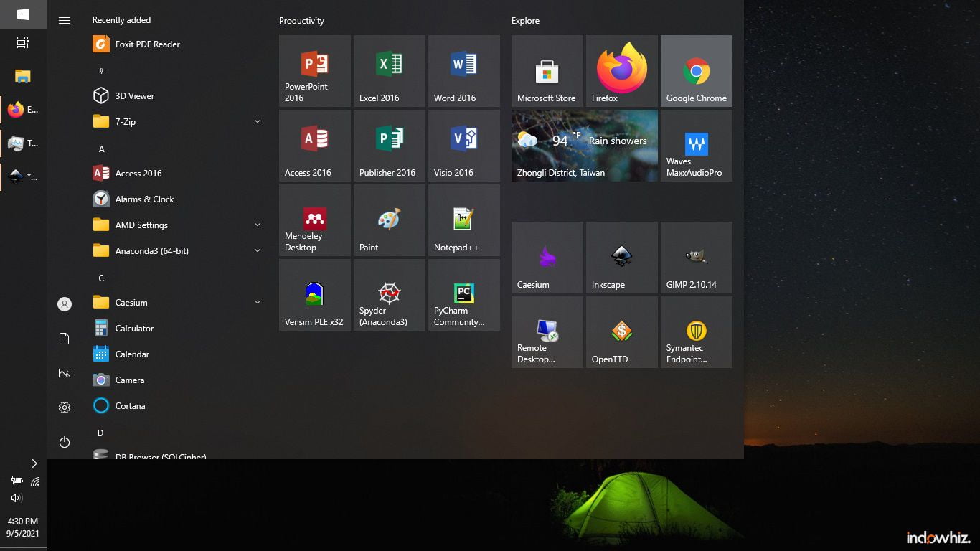Open Task View on the taskbar
Image resolution: width=980 pixels, height=551 pixels.
pos(23,43)
